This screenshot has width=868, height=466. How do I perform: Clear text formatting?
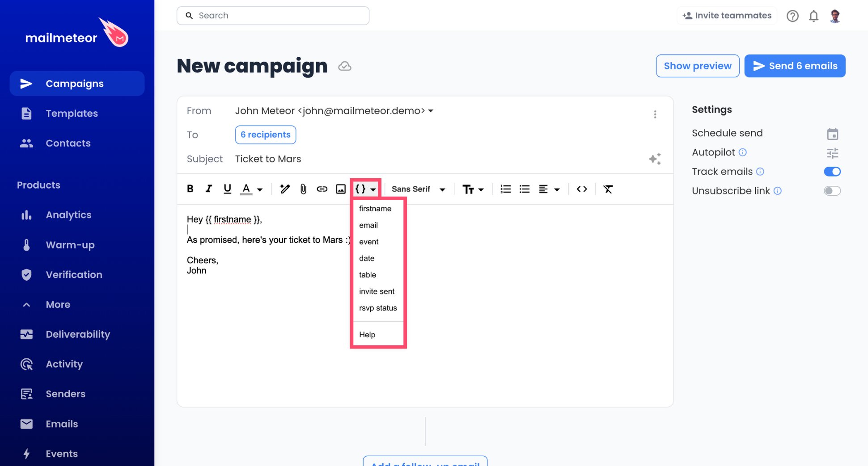[x=608, y=189]
